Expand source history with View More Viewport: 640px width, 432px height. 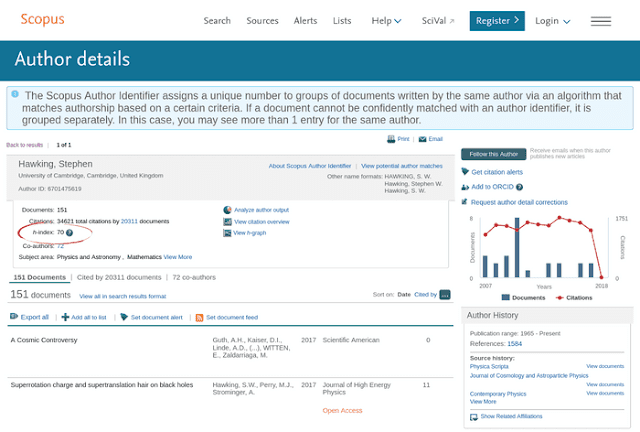click(483, 401)
